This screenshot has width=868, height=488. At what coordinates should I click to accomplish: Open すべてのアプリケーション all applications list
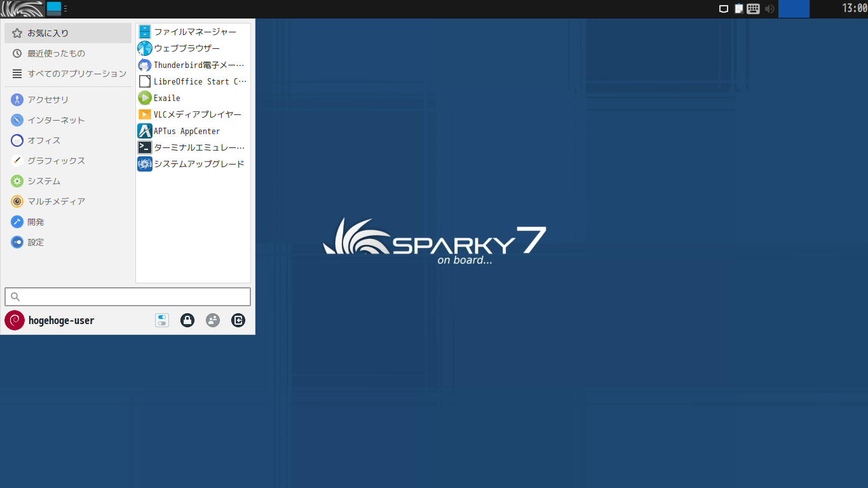(68, 74)
